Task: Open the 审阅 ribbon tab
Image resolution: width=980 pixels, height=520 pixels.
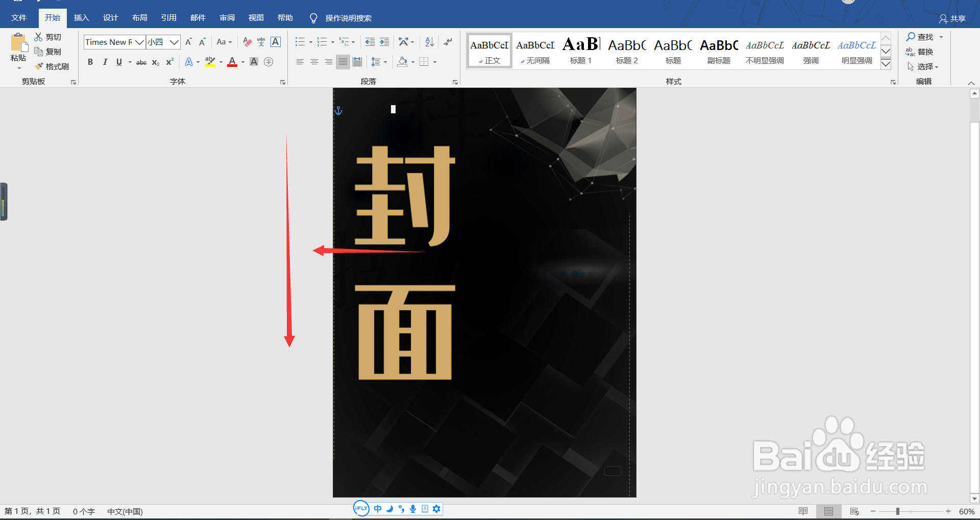Action: (227, 17)
